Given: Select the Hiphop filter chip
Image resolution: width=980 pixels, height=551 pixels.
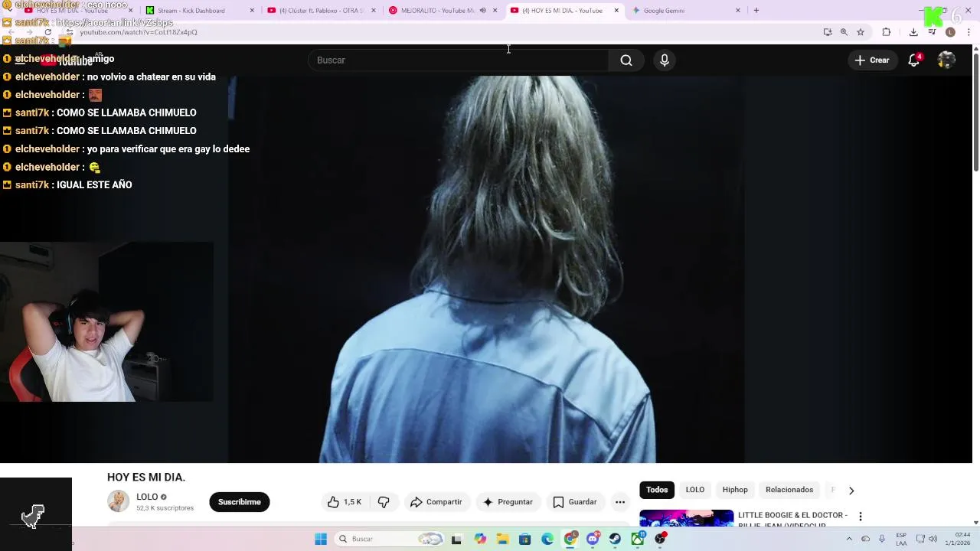Looking at the screenshot, I should (735, 490).
